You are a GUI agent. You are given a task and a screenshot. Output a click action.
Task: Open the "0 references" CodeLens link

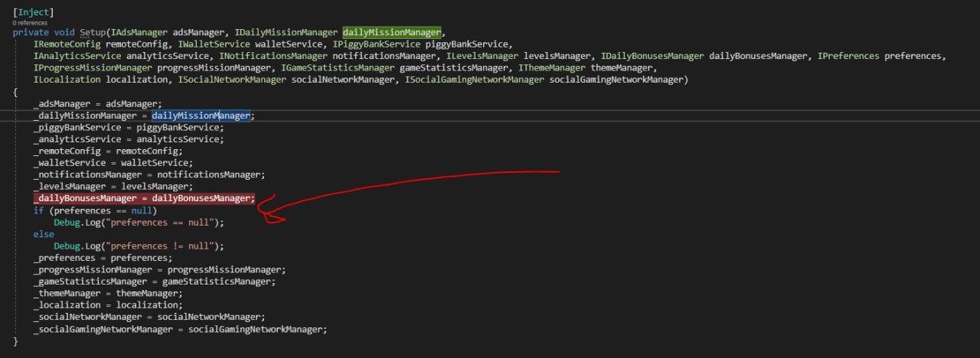[x=30, y=23]
